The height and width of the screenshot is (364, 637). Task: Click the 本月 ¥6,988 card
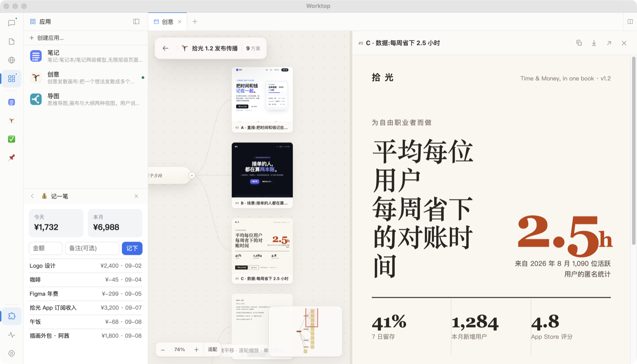coord(115,223)
